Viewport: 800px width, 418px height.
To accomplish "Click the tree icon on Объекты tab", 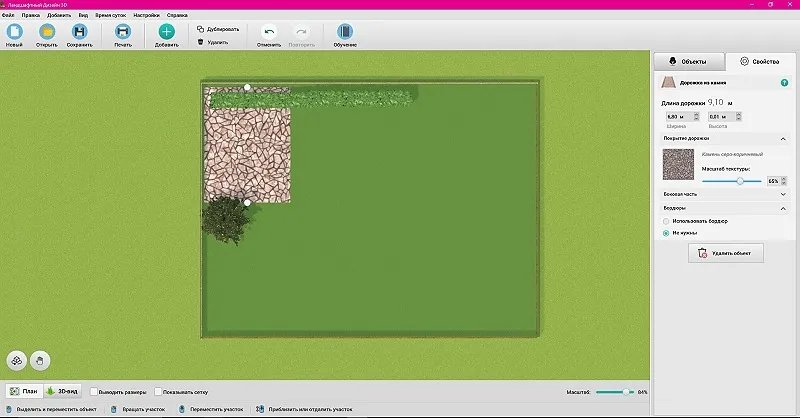I will click(x=672, y=61).
